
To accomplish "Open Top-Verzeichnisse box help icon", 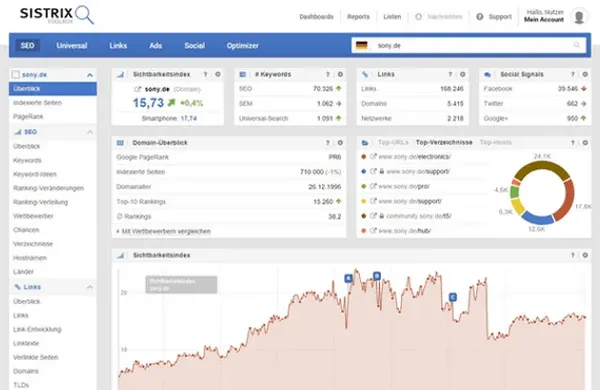I will (573, 143).
